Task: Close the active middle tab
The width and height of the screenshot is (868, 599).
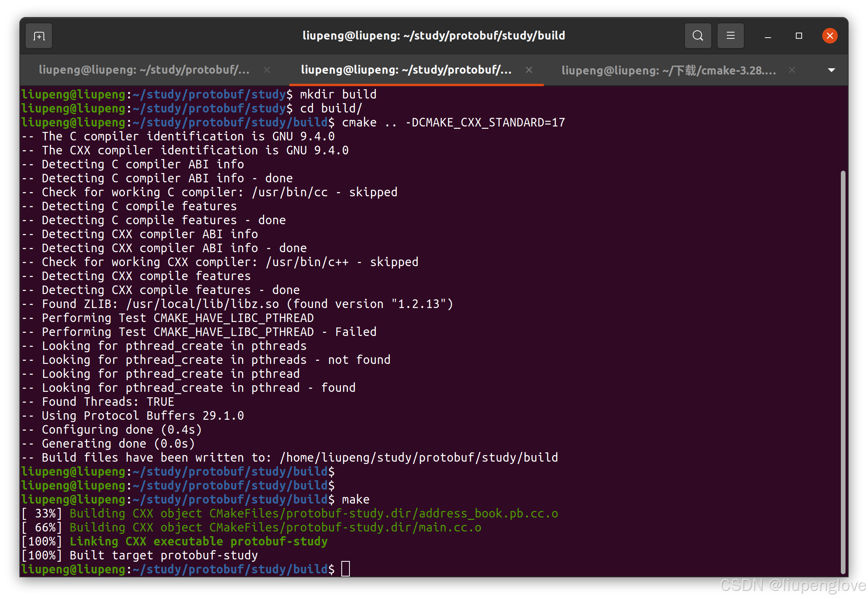Action: coord(529,70)
